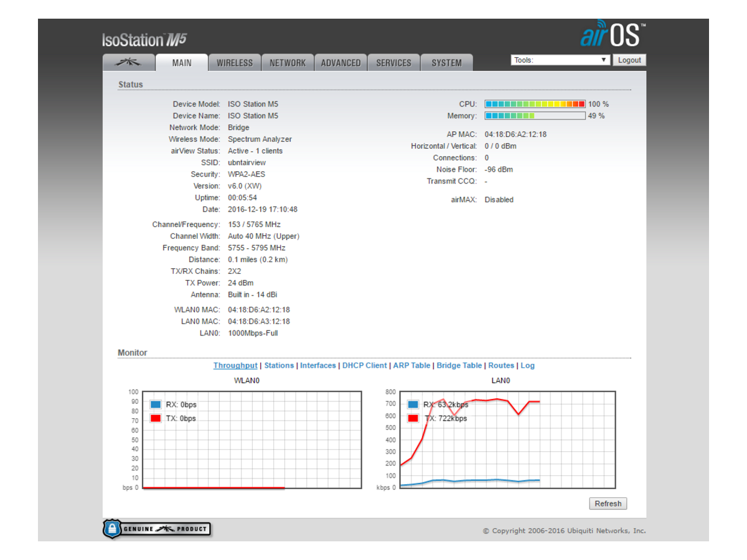Open the Interfaces monitor link

coord(318,365)
